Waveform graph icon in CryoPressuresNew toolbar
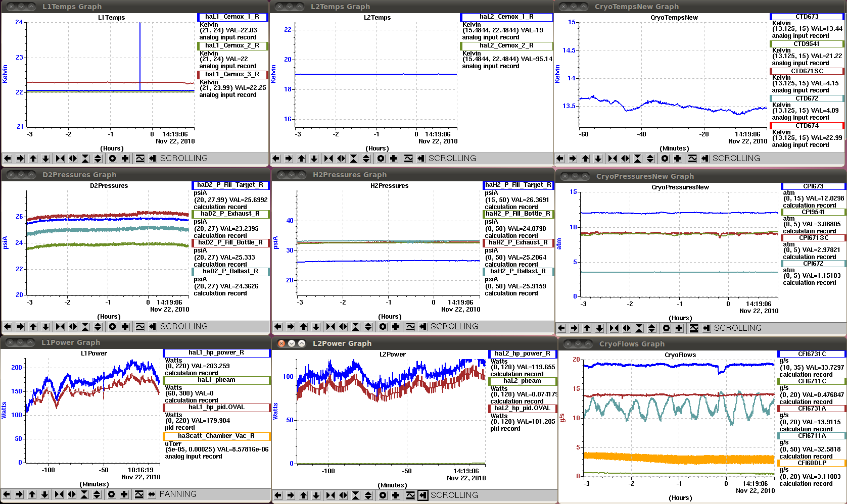This screenshot has height=504, width=847. click(x=694, y=328)
